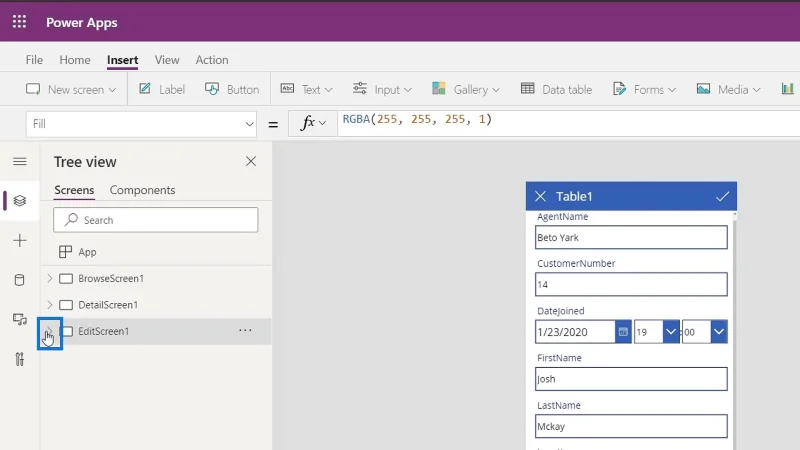Open the Data sources cylinder icon

click(19, 280)
